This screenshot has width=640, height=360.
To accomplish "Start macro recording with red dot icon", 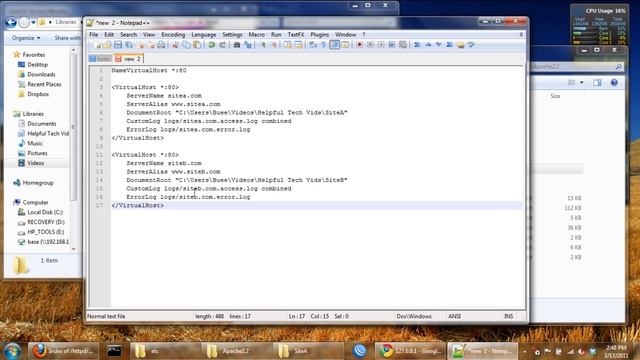I will (360, 45).
